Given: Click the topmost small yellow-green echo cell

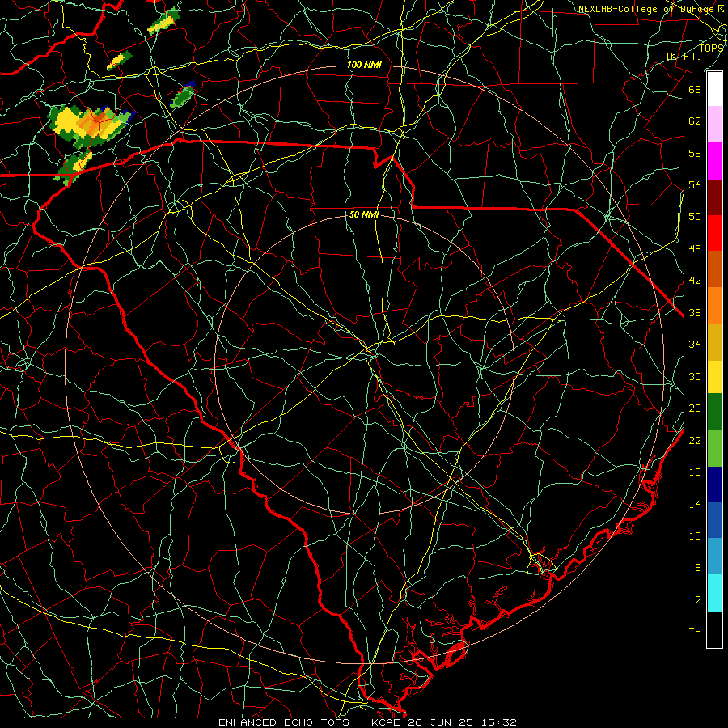Looking at the screenshot, I should pyautogui.click(x=163, y=21).
